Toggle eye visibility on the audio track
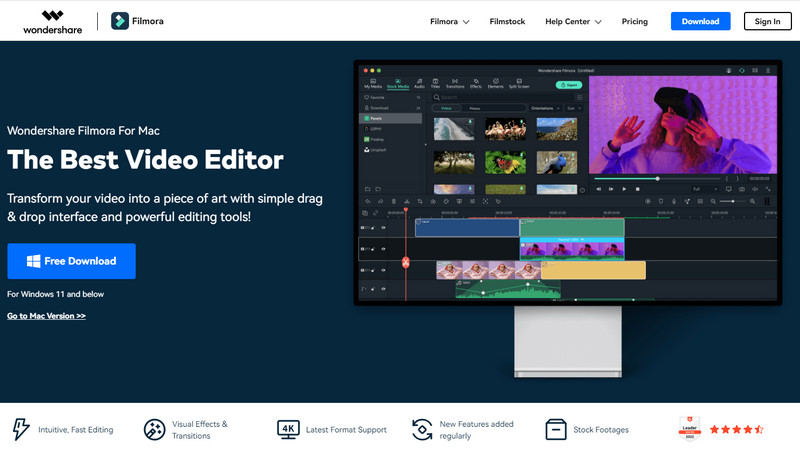This screenshot has width=800, height=470. point(383,289)
